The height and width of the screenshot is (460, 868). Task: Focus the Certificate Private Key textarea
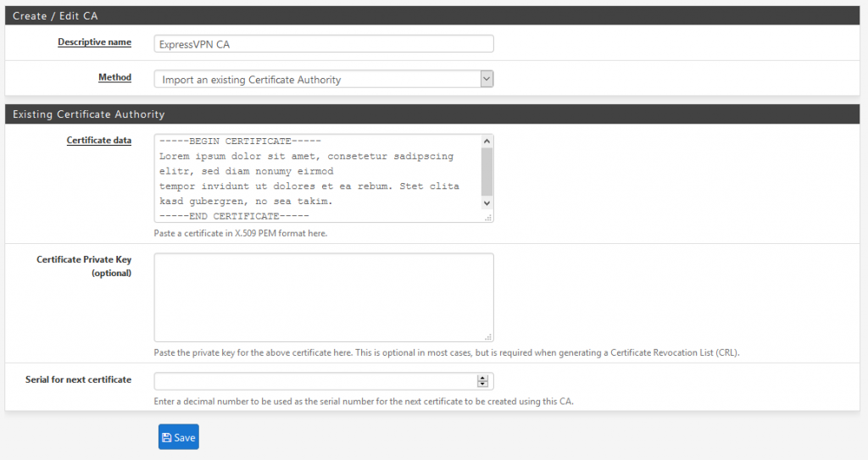click(323, 297)
